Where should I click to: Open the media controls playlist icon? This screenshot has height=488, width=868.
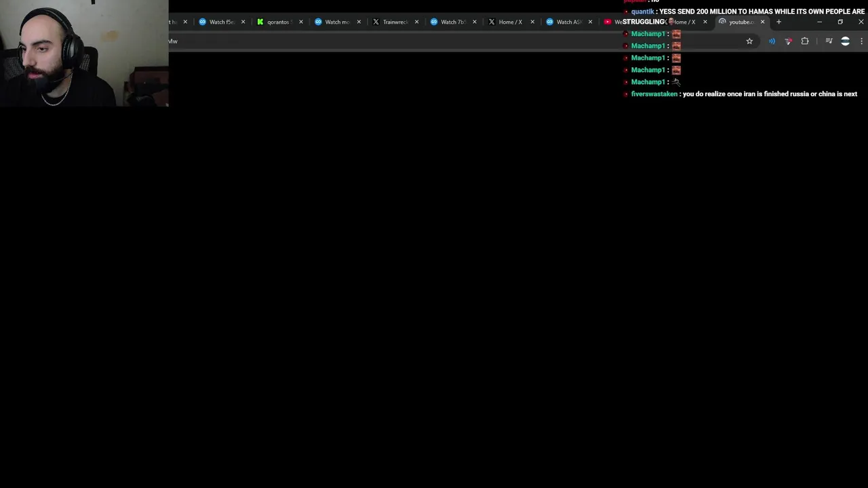[829, 41]
